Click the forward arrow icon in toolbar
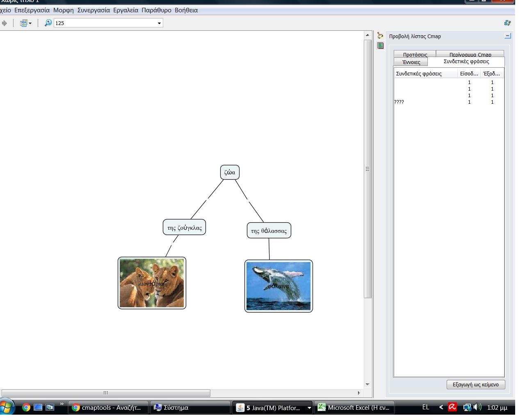Screen dimensions: 525x420 [x=4, y=23]
